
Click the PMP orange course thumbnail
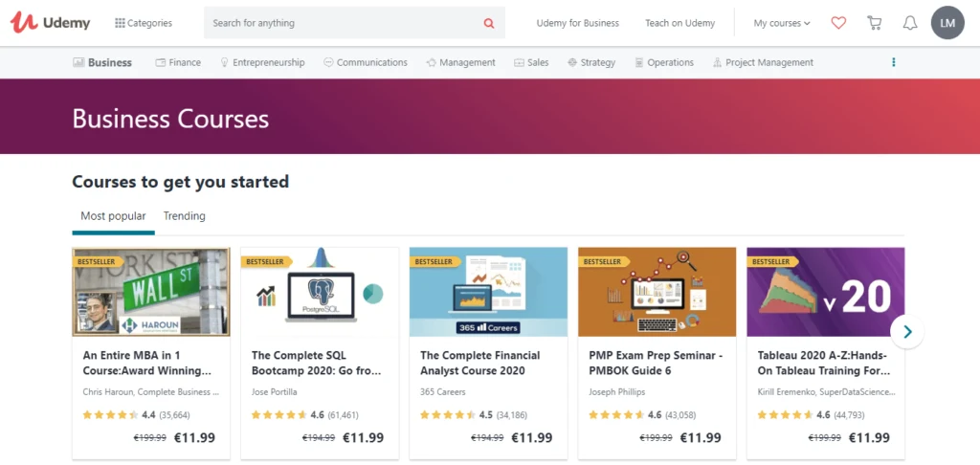[x=657, y=292]
